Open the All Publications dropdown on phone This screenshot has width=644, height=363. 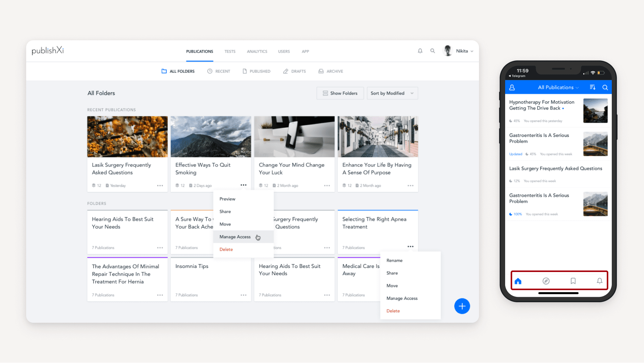pyautogui.click(x=558, y=87)
